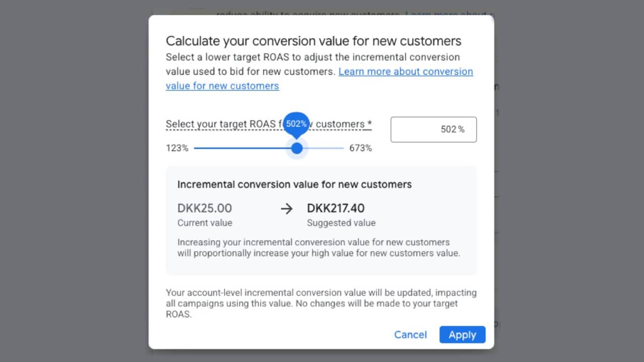Click the 'Suggested value' caption
The height and width of the screenshot is (362, 644).
point(341,223)
